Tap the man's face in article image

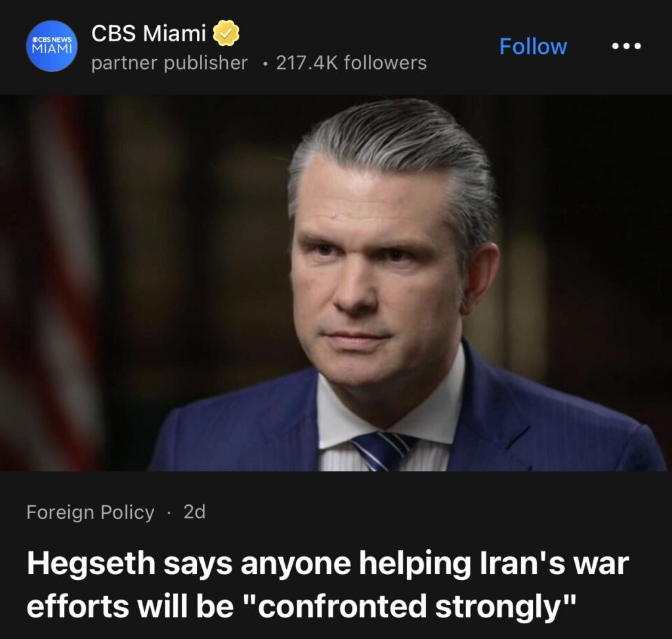click(377, 274)
